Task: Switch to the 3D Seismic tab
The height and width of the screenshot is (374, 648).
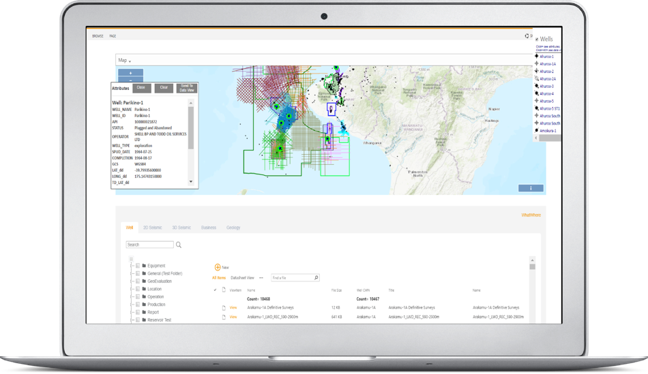Action: pos(181,228)
